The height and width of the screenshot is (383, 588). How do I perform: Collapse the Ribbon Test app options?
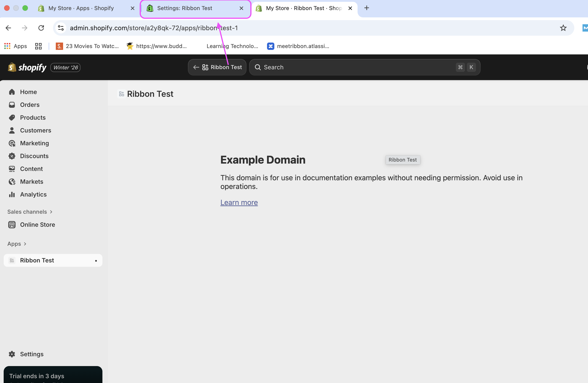[x=96, y=260]
